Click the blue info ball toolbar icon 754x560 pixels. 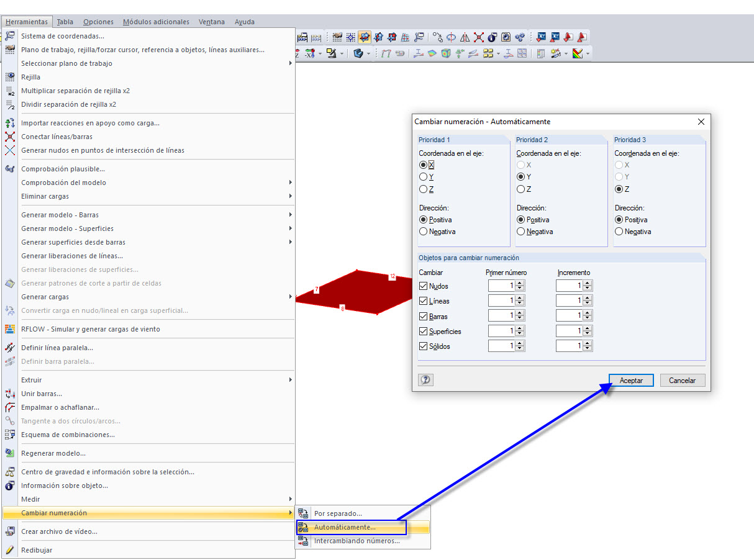(x=493, y=37)
